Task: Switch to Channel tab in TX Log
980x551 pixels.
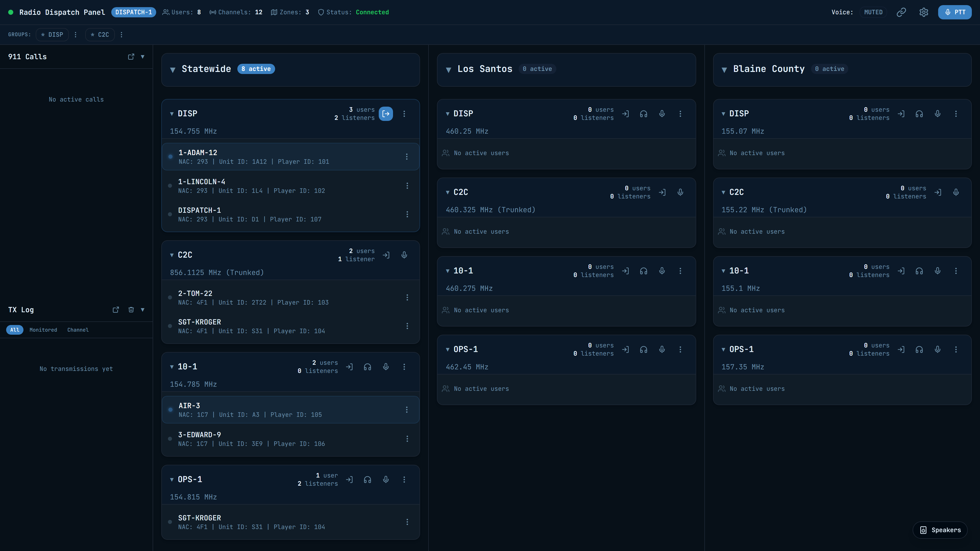Action: pyautogui.click(x=78, y=330)
